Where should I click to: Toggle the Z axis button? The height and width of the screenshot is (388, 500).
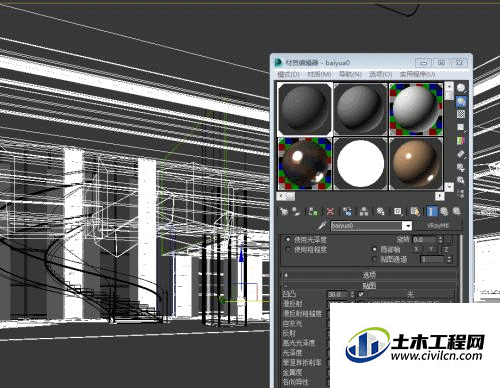pyautogui.click(x=446, y=249)
